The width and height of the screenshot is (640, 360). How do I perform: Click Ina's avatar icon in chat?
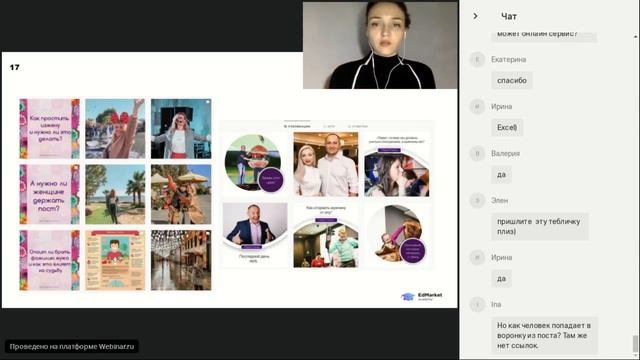click(x=477, y=304)
